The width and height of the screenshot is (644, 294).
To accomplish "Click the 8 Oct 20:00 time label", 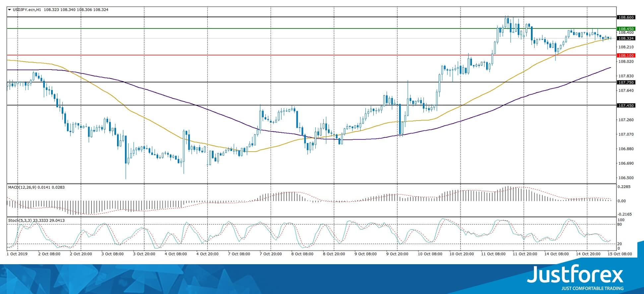I will click(334, 254).
